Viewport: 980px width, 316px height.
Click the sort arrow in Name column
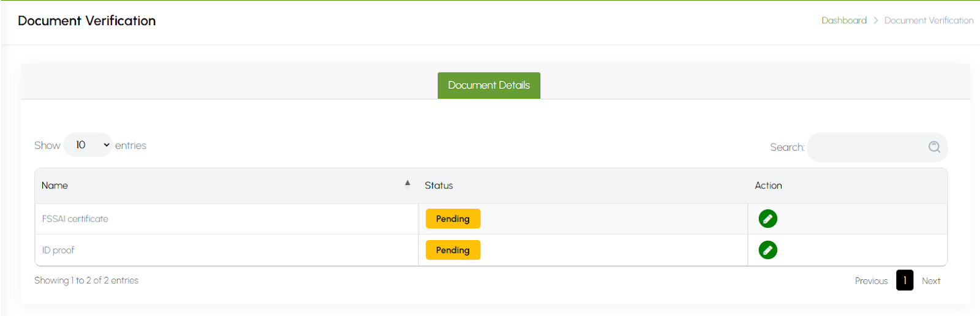[x=407, y=184]
